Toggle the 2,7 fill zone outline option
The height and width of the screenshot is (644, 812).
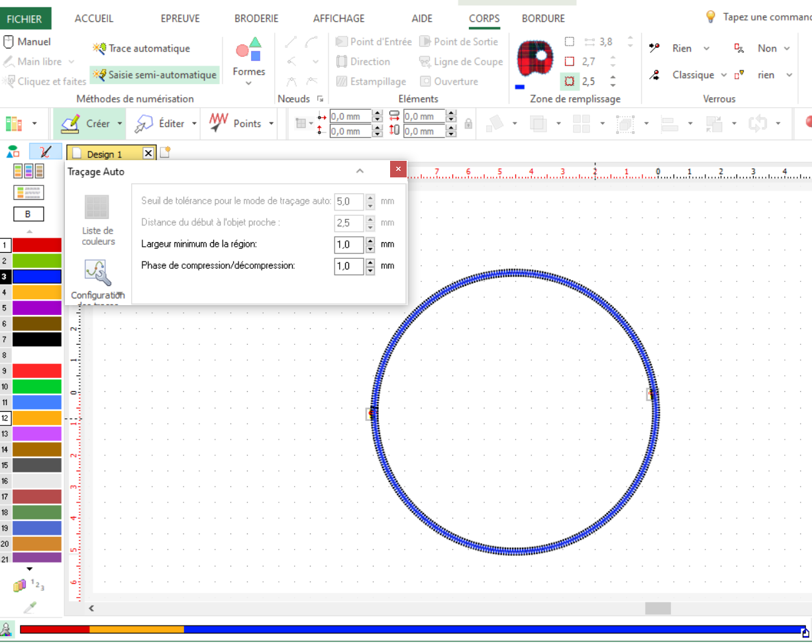569,62
